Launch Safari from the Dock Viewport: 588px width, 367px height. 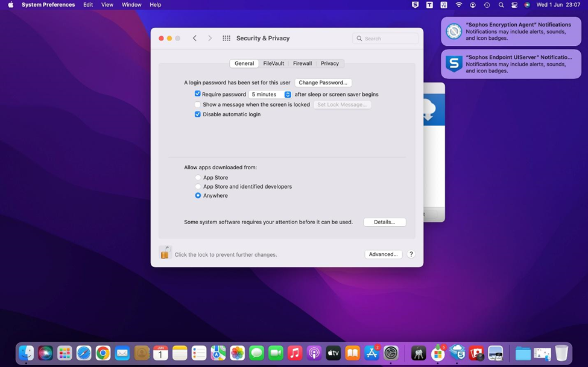pos(84,353)
